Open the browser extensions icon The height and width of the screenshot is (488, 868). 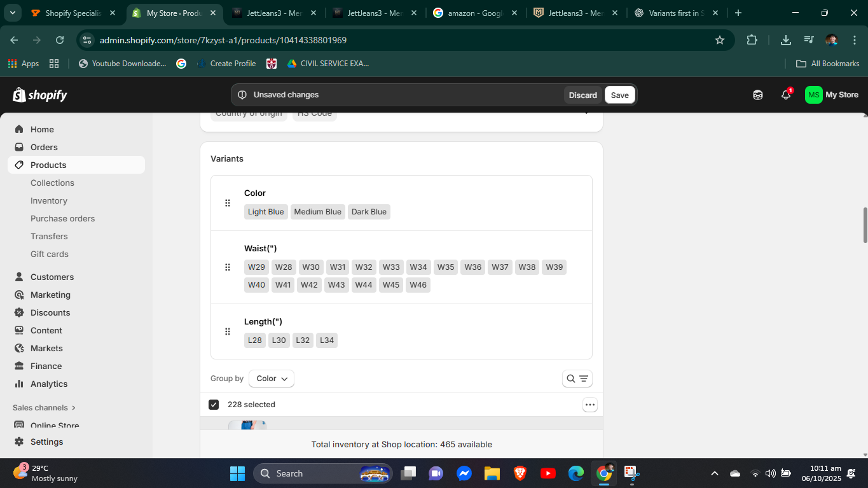[x=752, y=40]
